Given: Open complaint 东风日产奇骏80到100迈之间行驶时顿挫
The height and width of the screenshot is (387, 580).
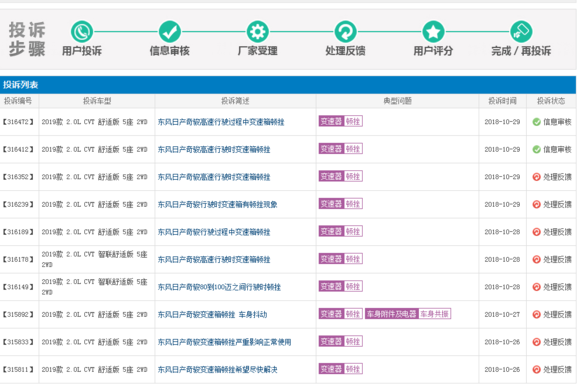Looking at the screenshot, I should pyautogui.click(x=219, y=287).
